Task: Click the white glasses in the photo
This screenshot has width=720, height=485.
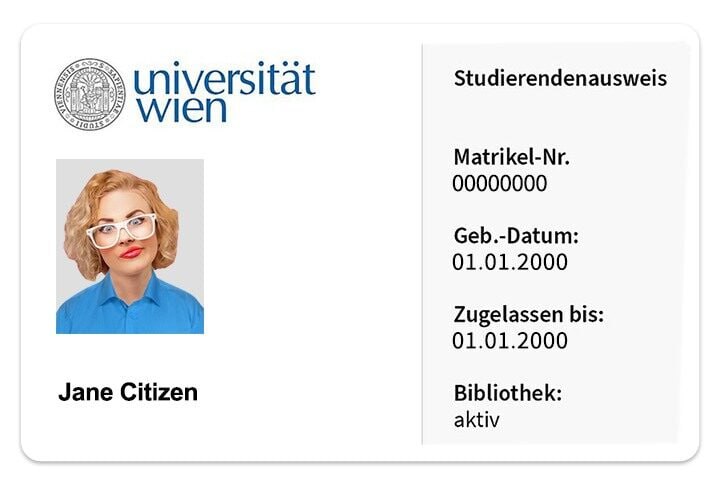Action: coord(122,230)
